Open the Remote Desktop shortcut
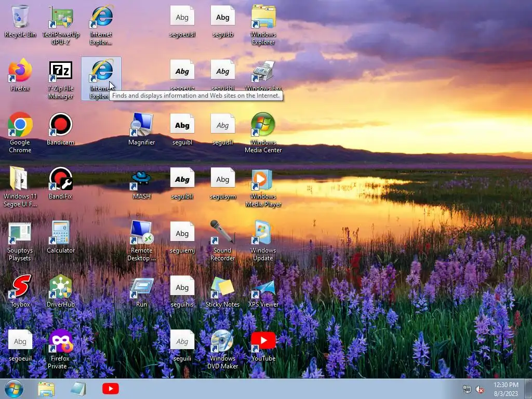The image size is (532, 399). point(141,241)
